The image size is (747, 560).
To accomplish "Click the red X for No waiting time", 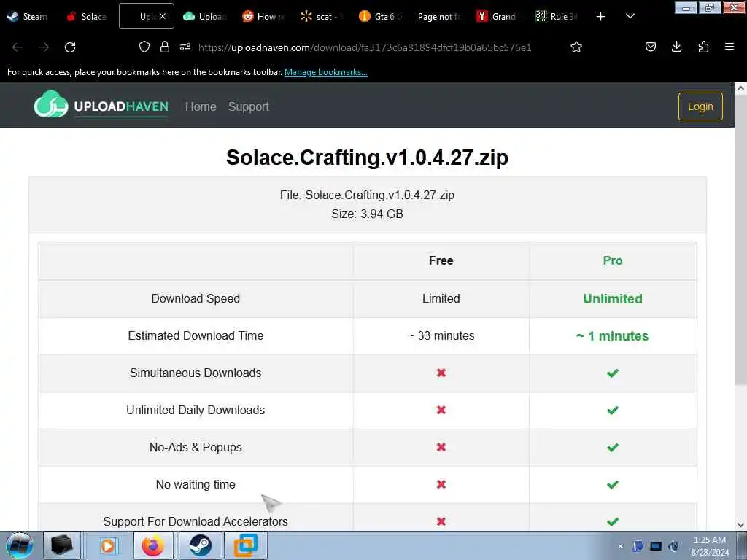I will (441, 484).
